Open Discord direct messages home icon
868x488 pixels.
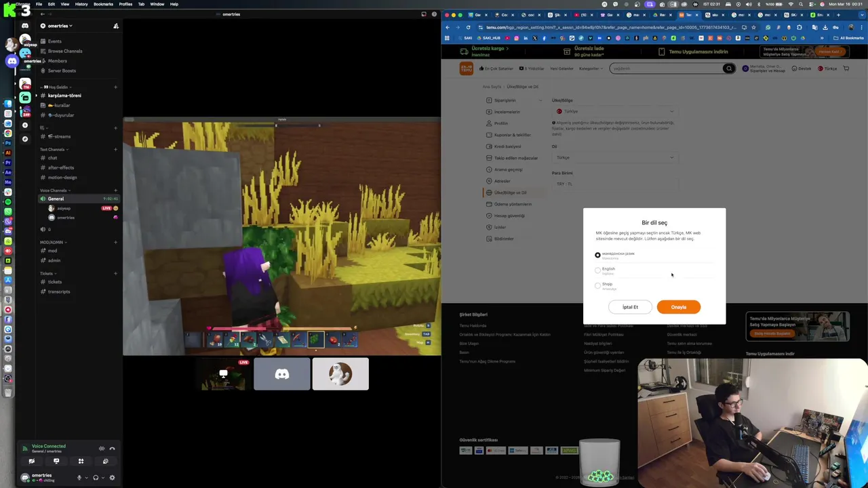point(25,26)
